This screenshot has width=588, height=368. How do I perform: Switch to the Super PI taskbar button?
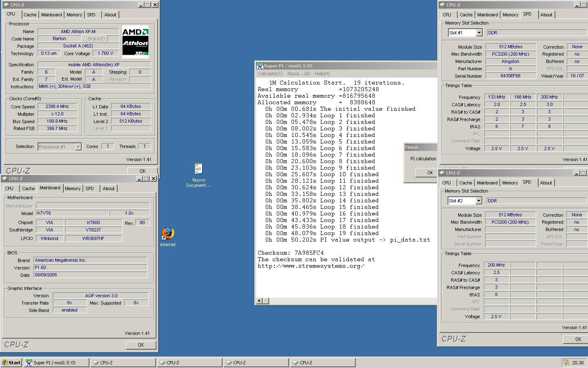(56, 362)
